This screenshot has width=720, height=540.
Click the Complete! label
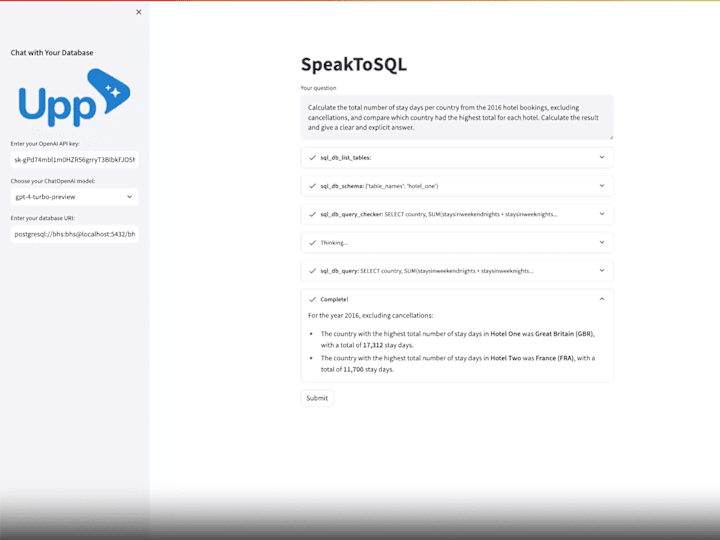(x=334, y=299)
